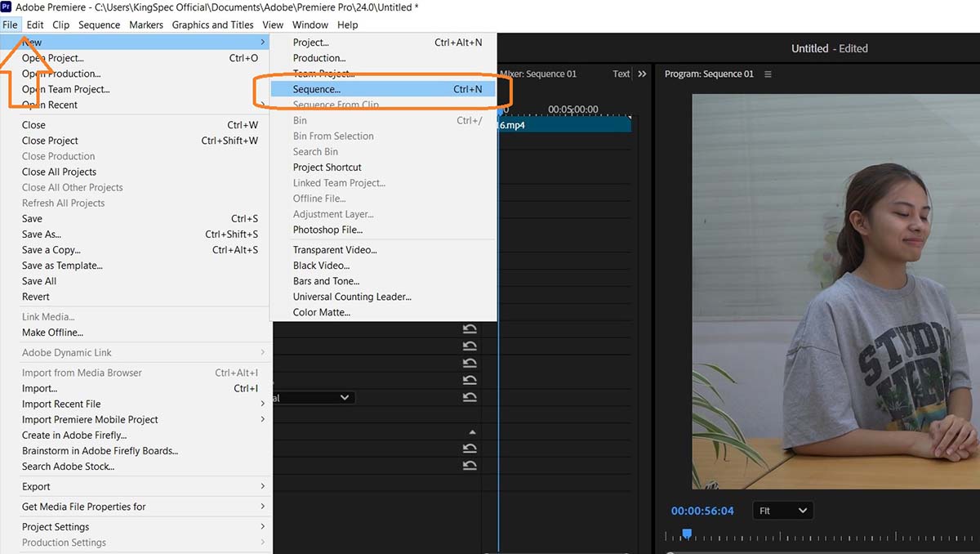Click Save in the File menu

[136, 219]
